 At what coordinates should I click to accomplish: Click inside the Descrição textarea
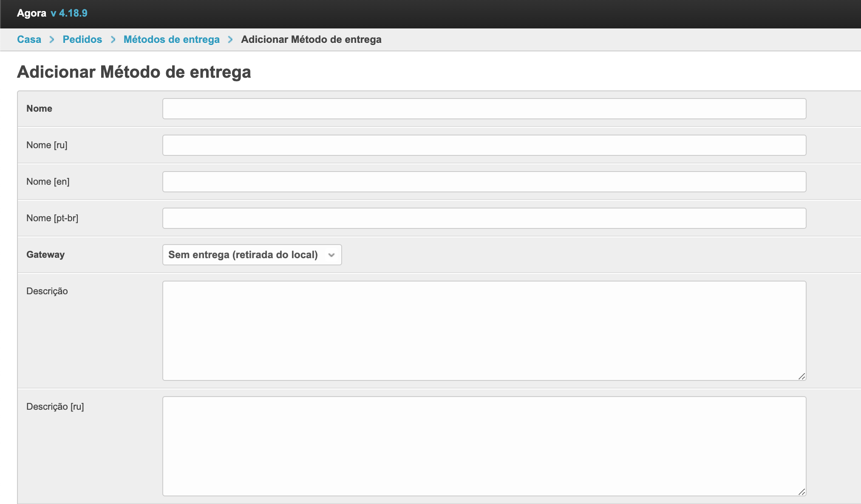484,330
